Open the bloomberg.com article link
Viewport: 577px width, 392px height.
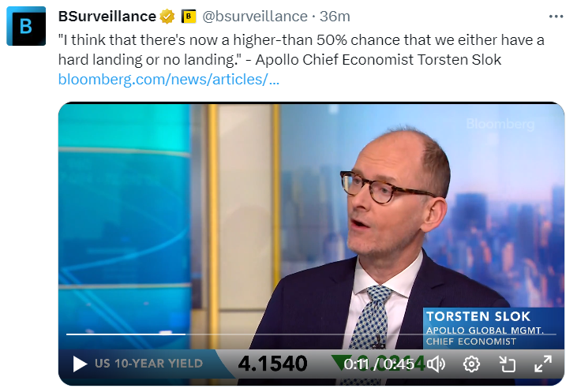(169, 80)
